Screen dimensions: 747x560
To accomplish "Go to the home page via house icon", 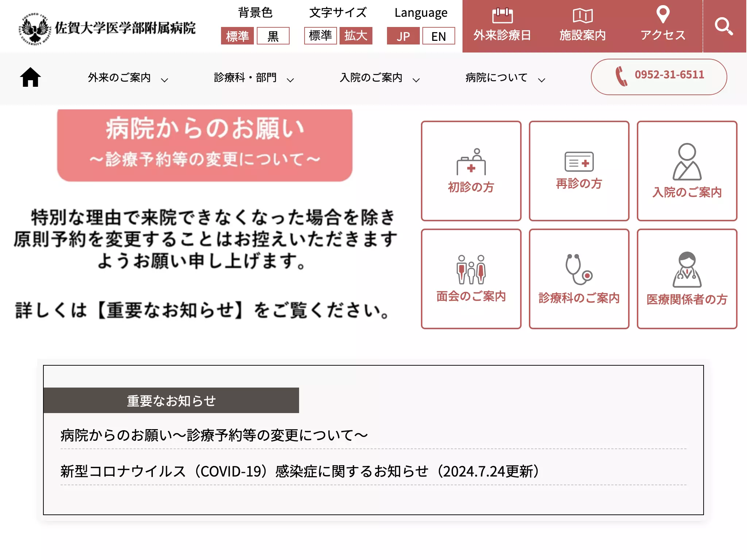I will coord(30,77).
